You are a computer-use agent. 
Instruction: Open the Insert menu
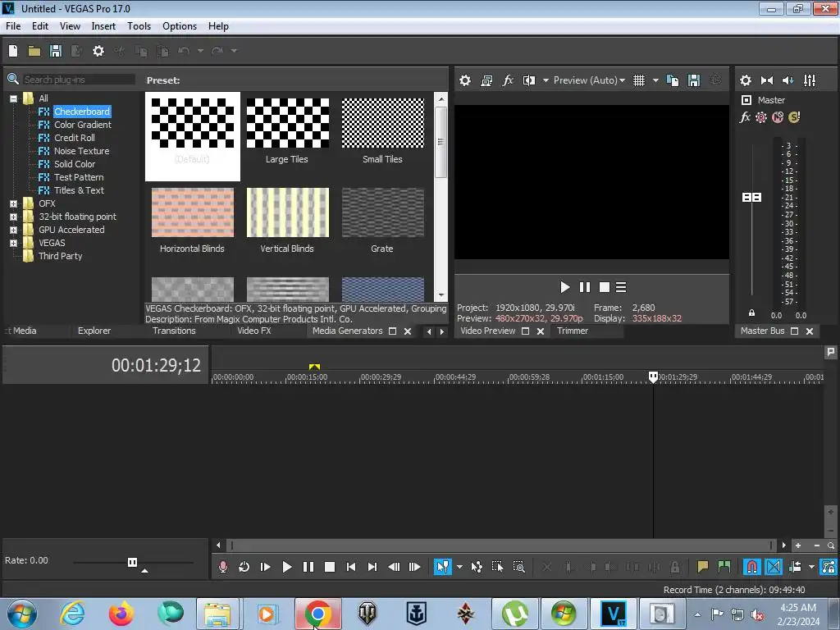pyautogui.click(x=103, y=26)
